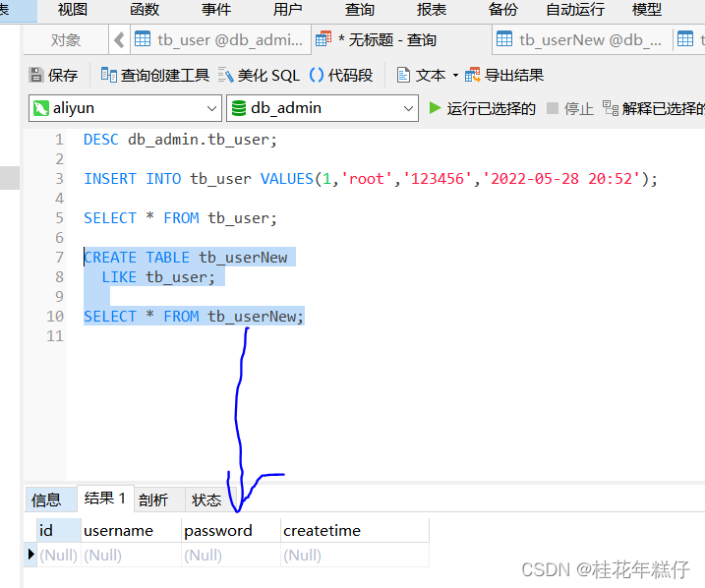
Task: Click the 运行已选择的 button label
Action: (x=491, y=108)
